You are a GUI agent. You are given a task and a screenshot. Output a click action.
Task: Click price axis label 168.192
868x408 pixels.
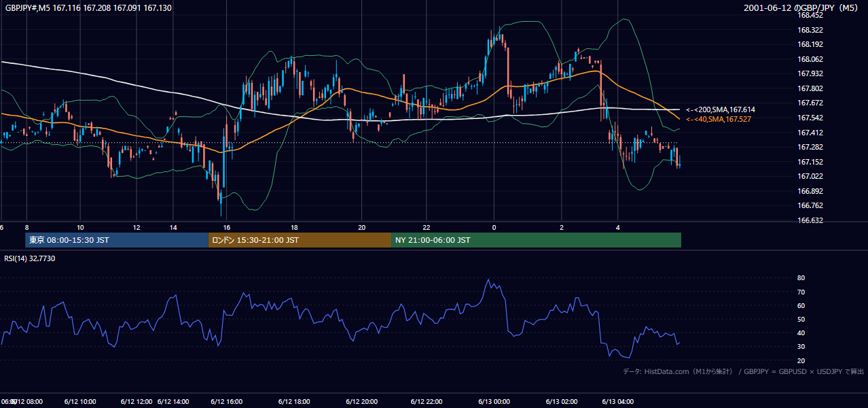[810, 44]
